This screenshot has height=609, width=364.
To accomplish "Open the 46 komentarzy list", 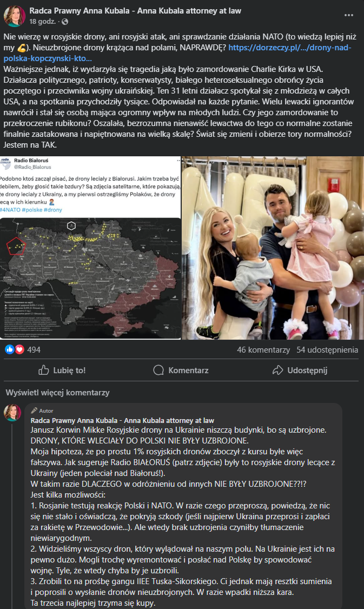I will coord(263,349).
